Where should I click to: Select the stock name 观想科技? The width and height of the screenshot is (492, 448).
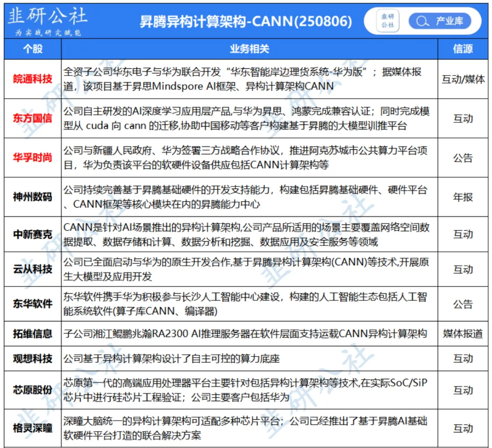(x=33, y=359)
